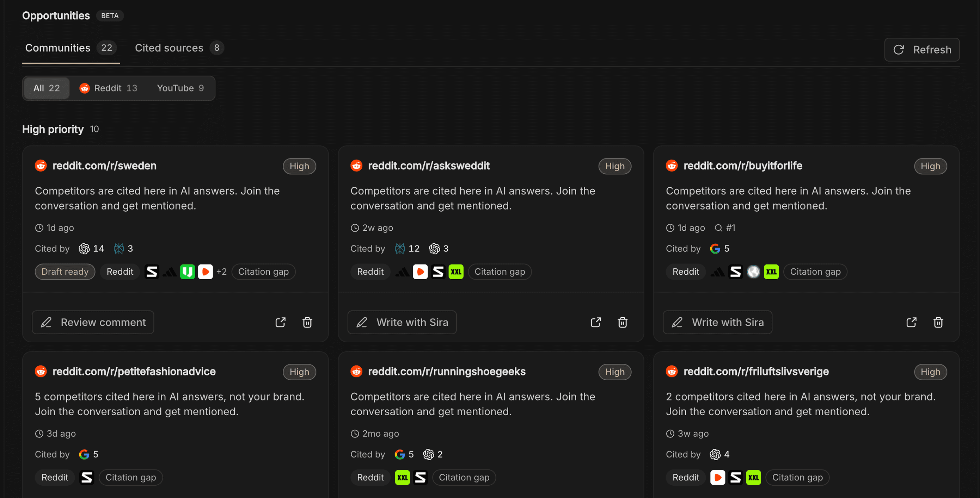Open the reddit.com/r/sweden link

(104, 166)
